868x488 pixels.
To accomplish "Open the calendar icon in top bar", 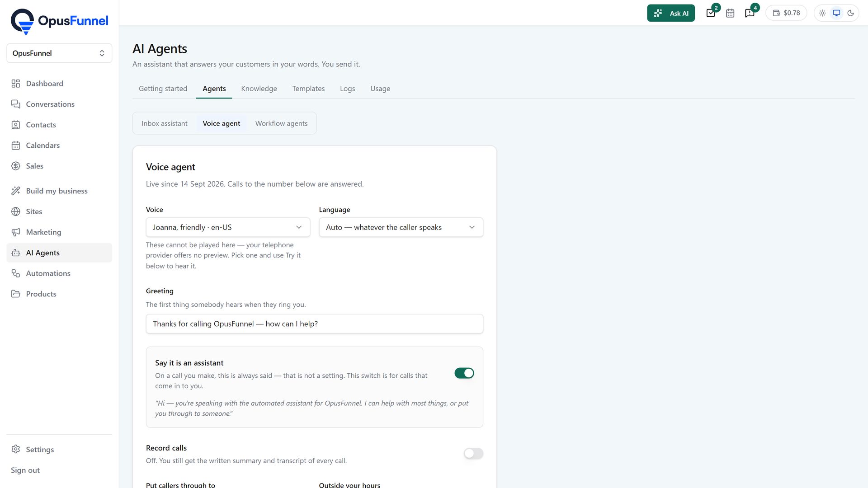I will (730, 13).
